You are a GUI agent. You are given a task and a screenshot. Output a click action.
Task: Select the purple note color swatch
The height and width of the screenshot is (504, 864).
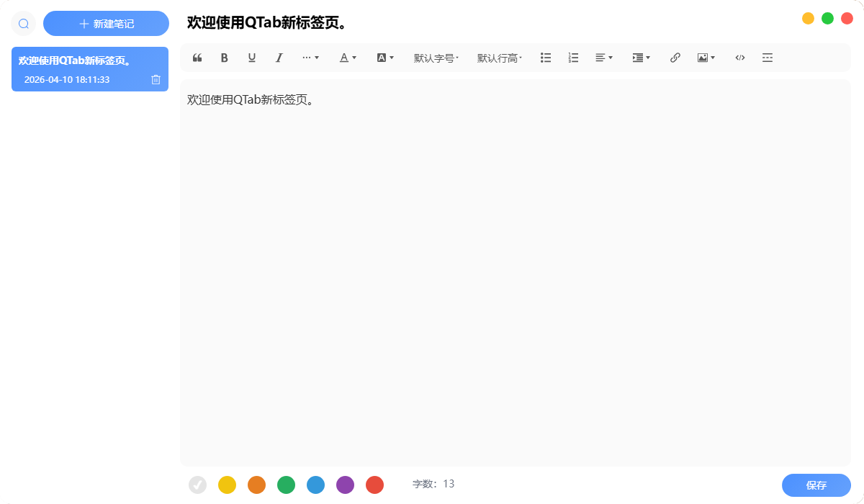pos(345,485)
